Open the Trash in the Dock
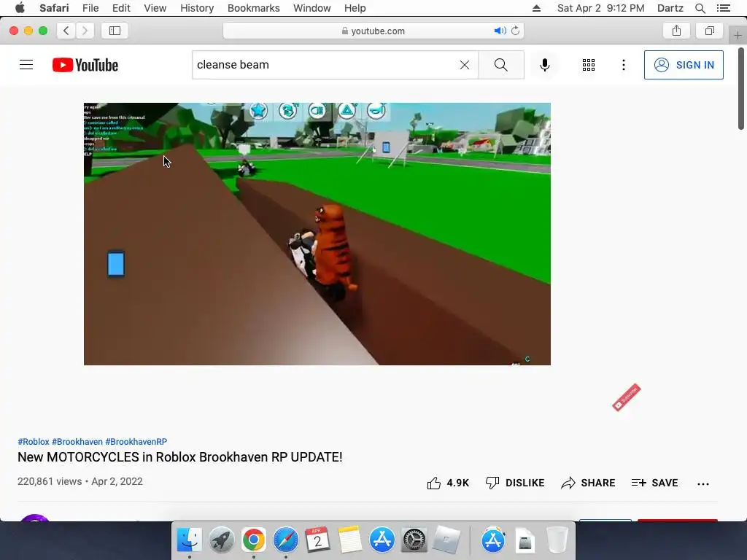The width and height of the screenshot is (747, 560). [557, 540]
